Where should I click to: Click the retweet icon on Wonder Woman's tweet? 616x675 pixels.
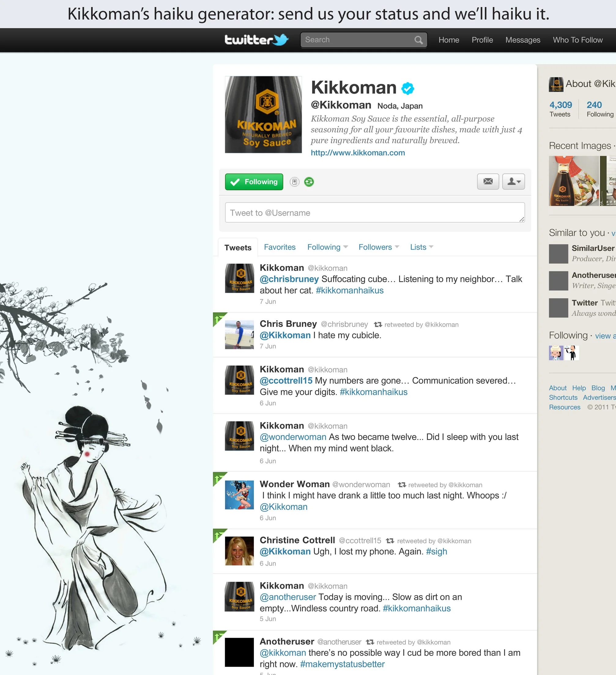pyautogui.click(x=402, y=484)
